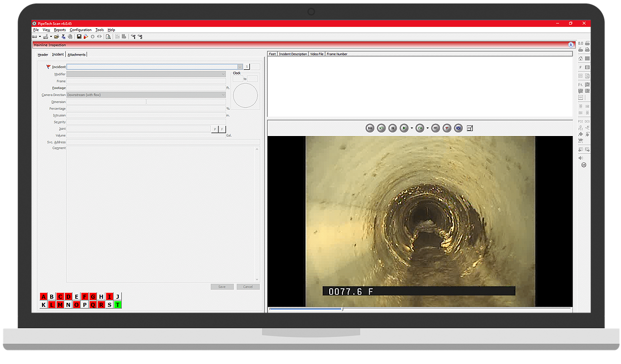This screenshot has width=621, height=364.
Task: Click the F button beside the Joint field
Action: pos(223,129)
